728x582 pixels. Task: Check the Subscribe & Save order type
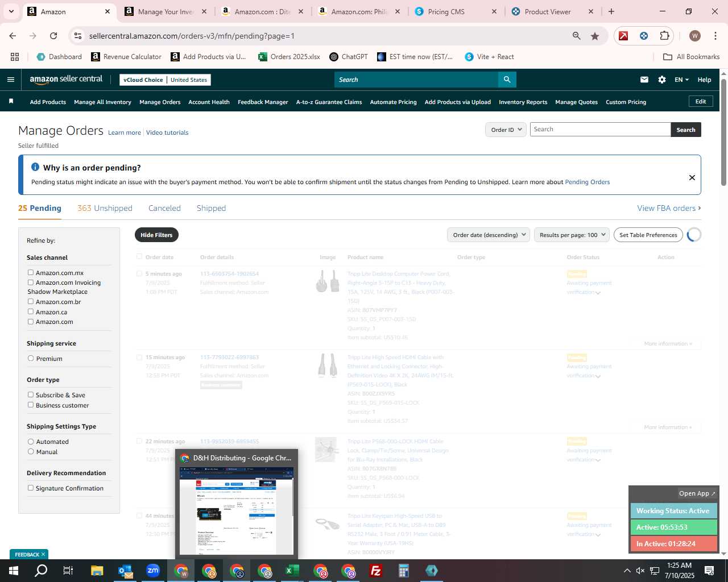[x=31, y=394]
